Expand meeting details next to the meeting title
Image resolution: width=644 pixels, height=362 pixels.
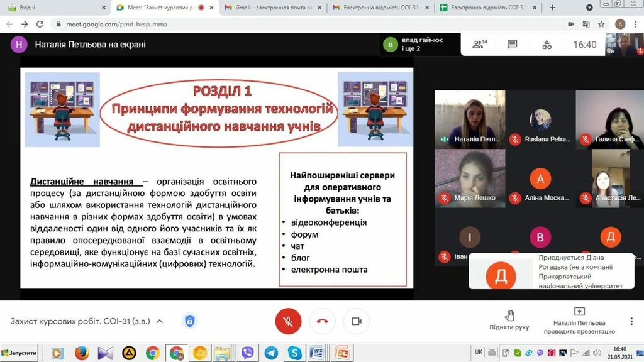pos(160,321)
